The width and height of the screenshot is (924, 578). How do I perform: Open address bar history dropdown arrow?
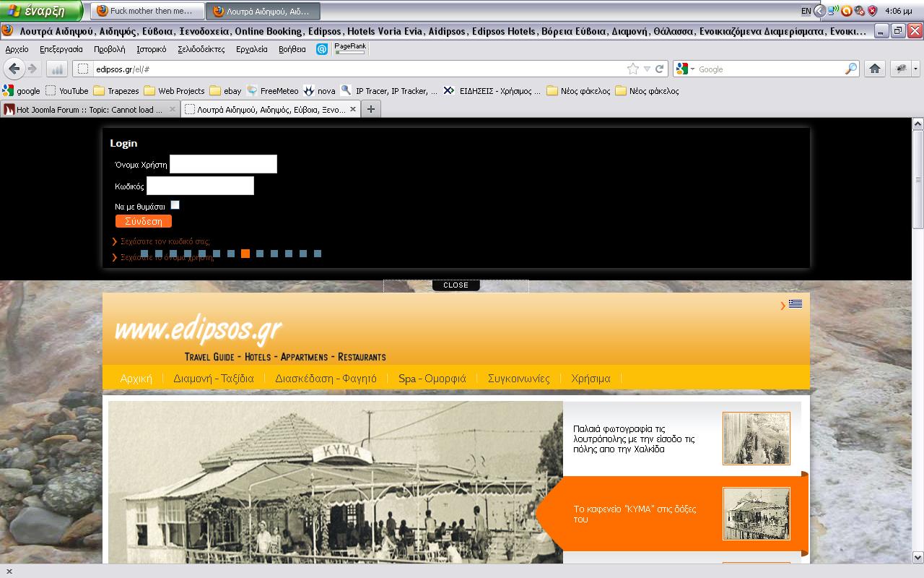click(x=647, y=69)
